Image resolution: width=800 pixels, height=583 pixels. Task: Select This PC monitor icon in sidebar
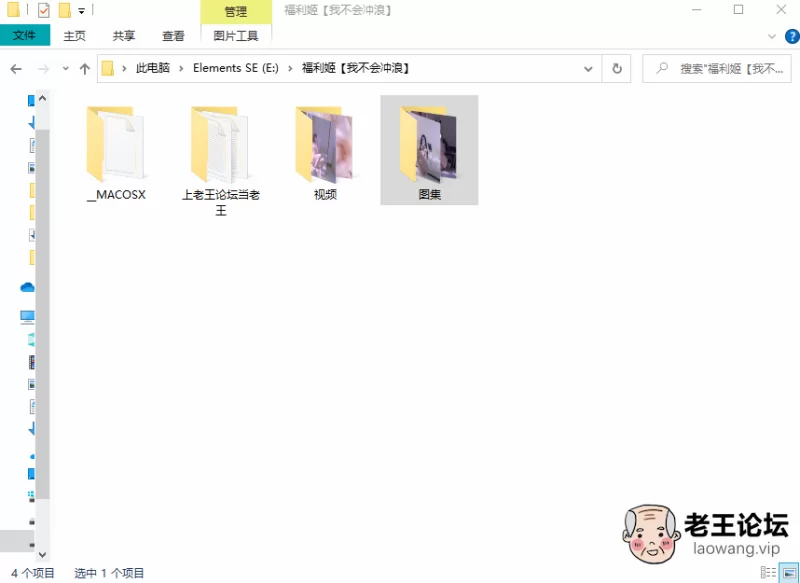click(28, 317)
